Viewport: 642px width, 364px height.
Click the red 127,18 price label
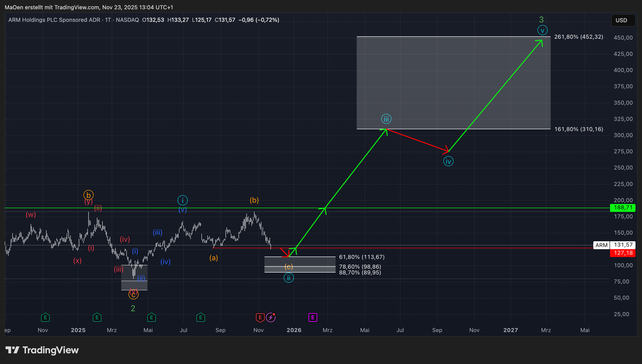(623, 253)
